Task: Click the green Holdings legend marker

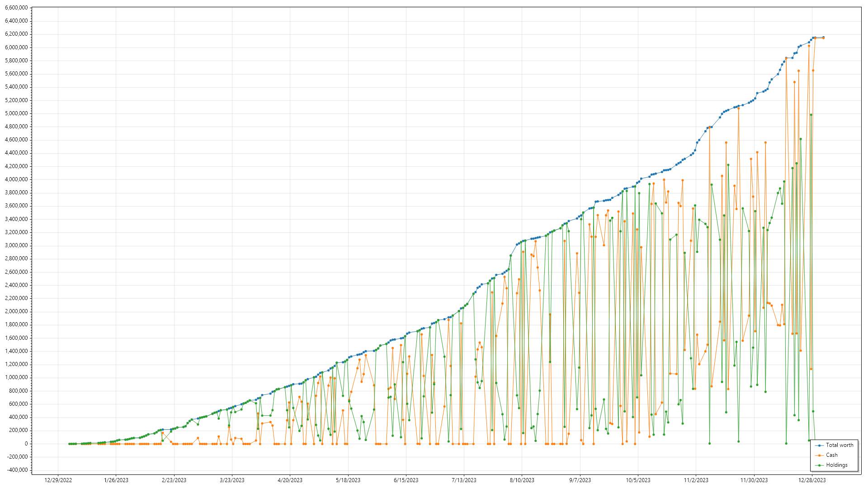Action: 819,465
